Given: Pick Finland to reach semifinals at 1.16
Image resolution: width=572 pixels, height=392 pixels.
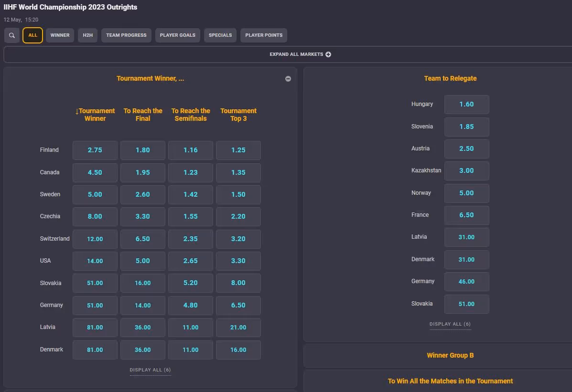Looking at the screenshot, I should pos(190,150).
